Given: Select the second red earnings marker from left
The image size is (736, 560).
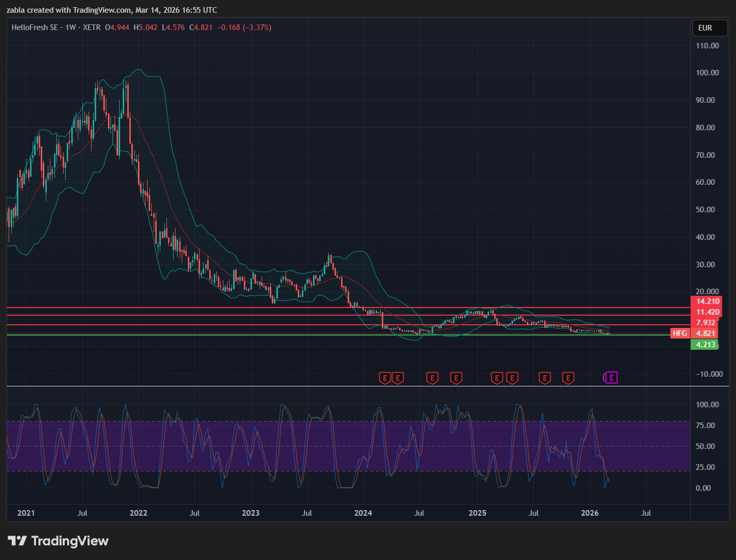Looking at the screenshot, I should pyautogui.click(x=398, y=378).
